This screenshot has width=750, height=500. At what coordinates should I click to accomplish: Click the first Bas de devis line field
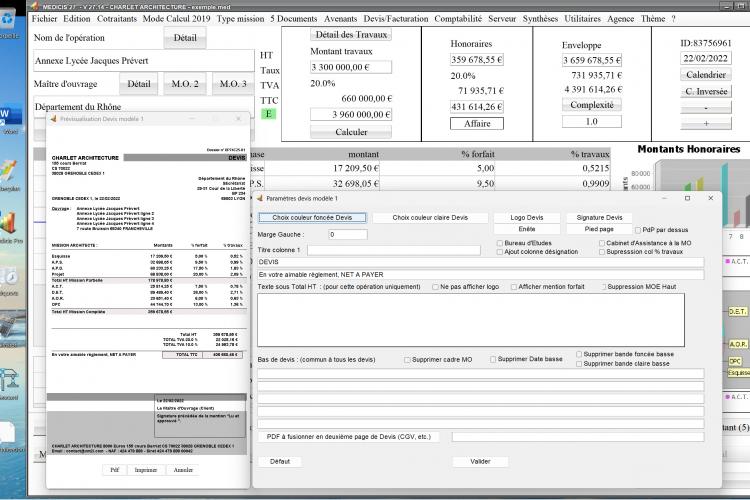pyautogui.click(x=481, y=374)
